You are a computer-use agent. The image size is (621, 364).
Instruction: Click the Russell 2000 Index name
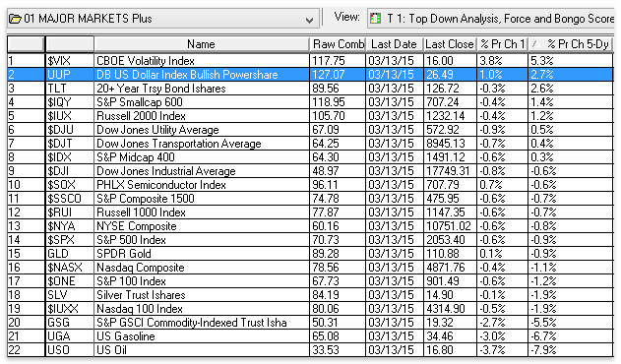coord(142,116)
